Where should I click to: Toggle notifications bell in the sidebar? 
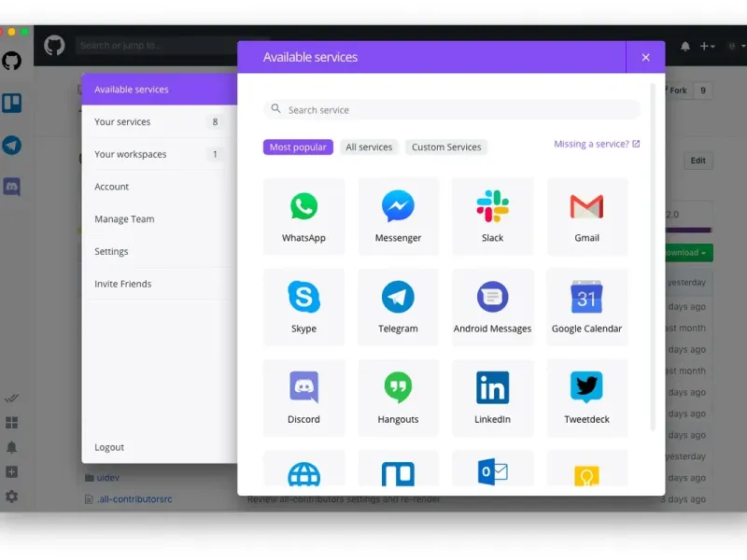coord(11,447)
